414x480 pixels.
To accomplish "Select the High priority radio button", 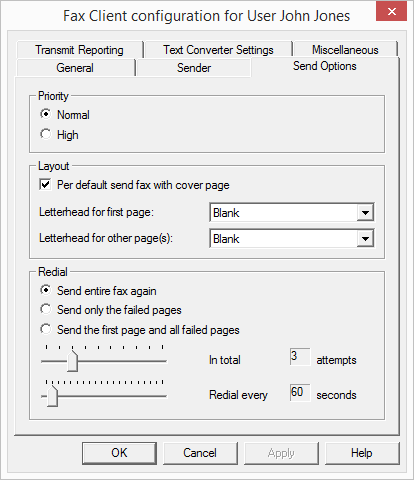I will point(46,134).
